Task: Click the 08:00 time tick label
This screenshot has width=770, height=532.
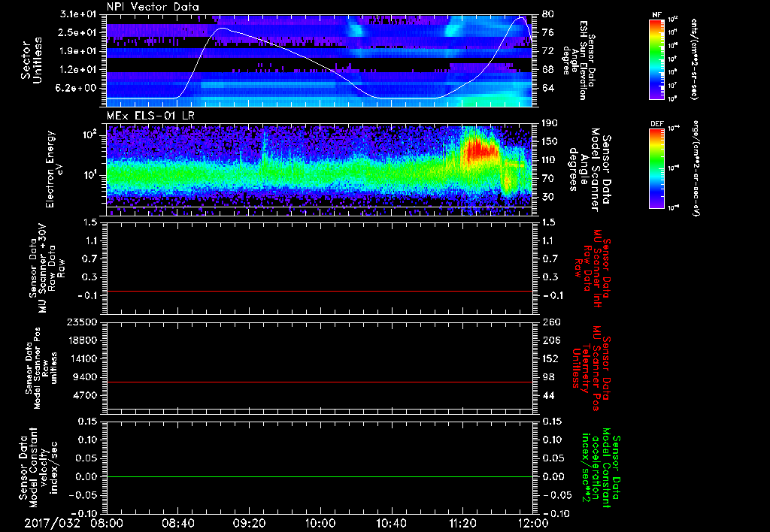Action: pos(107,524)
